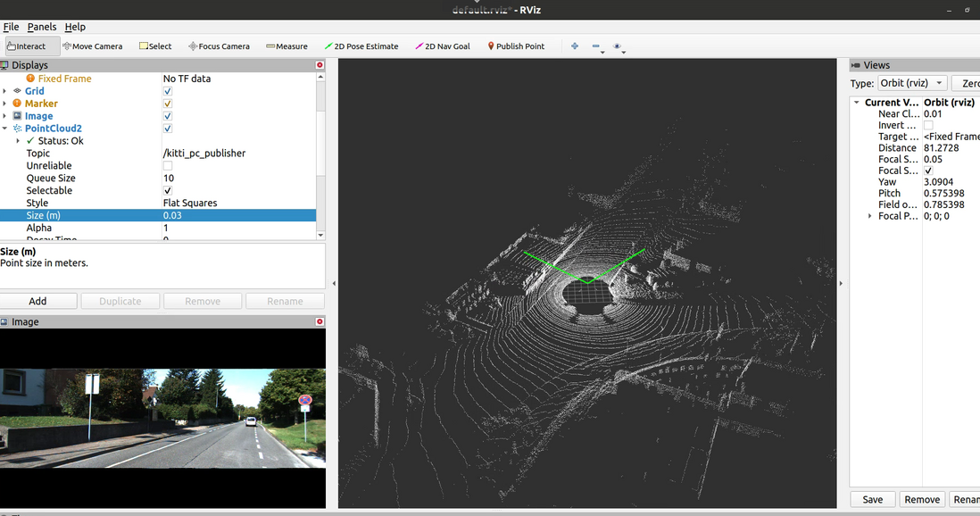Use the Publish Point tool
The image size is (980, 516).
point(516,46)
